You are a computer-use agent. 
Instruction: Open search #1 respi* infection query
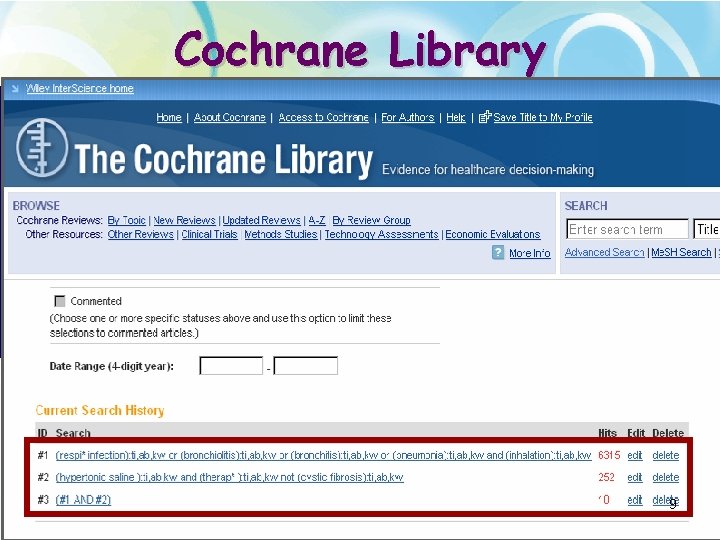click(323, 455)
